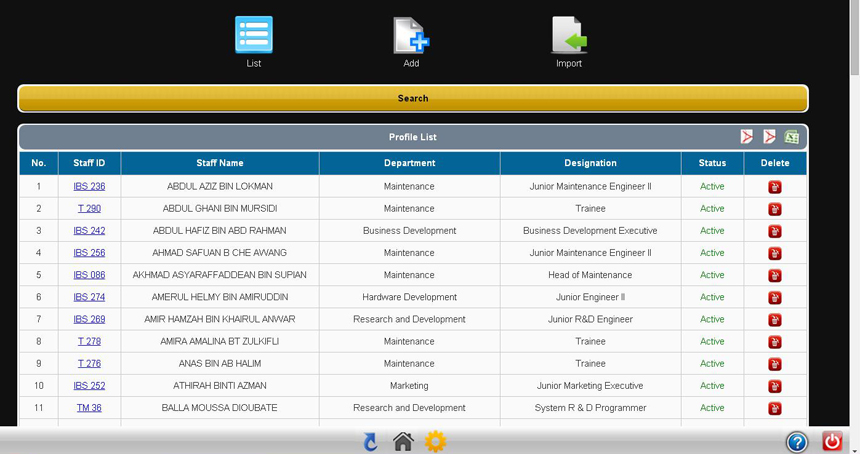Go to Home via house icon
860x454 pixels.
pyautogui.click(x=403, y=441)
